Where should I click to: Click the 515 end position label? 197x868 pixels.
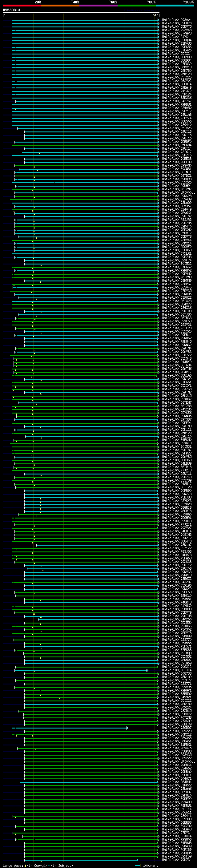pos(155,15)
